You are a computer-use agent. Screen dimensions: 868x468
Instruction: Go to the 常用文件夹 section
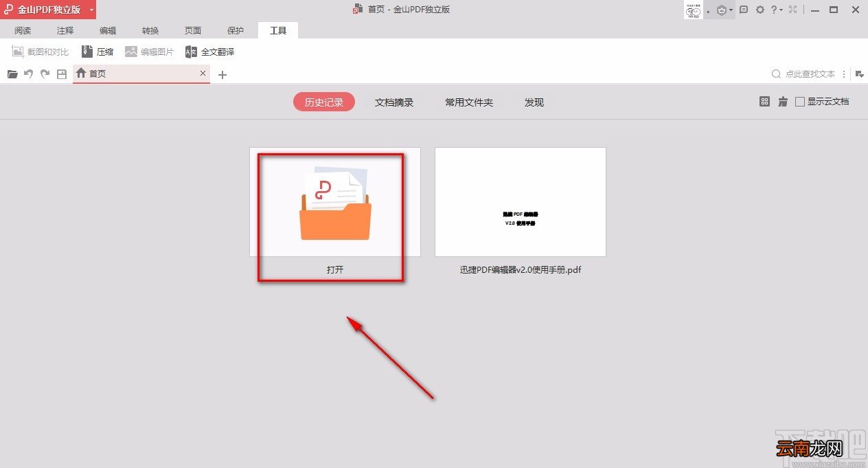[x=469, y=102]
